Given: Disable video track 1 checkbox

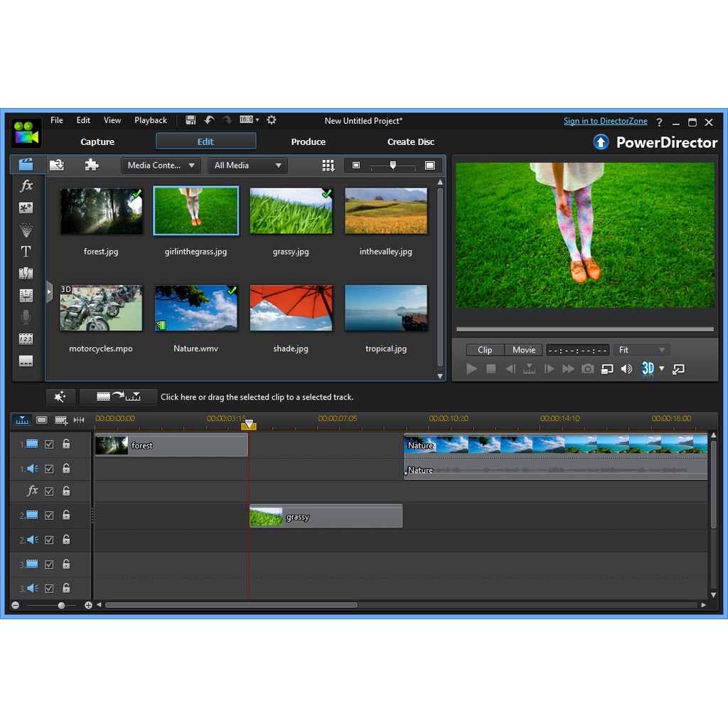Looking at the screenshot, I should coord(49,444).
